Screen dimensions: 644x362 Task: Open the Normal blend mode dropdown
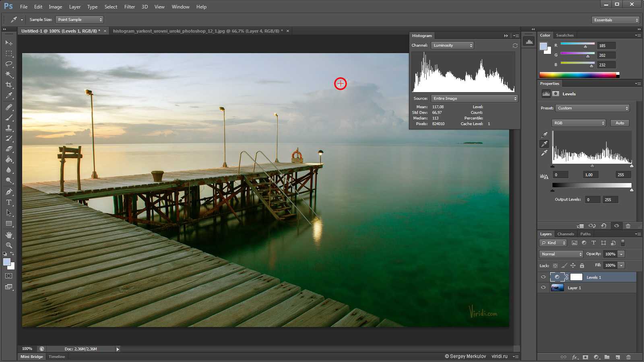[x=561, y=254]
